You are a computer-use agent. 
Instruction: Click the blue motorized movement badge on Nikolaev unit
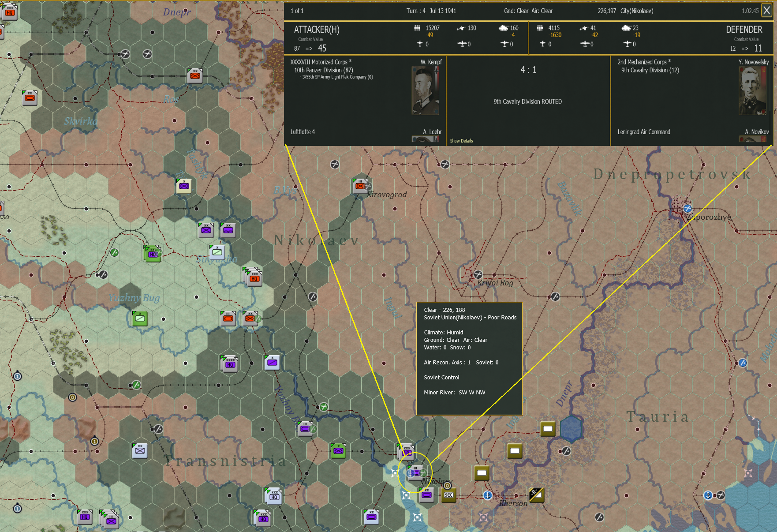410,474
